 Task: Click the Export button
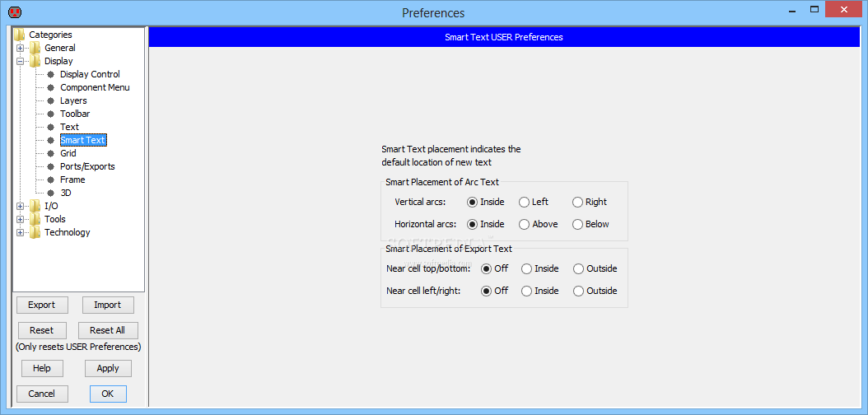[42, 305]
